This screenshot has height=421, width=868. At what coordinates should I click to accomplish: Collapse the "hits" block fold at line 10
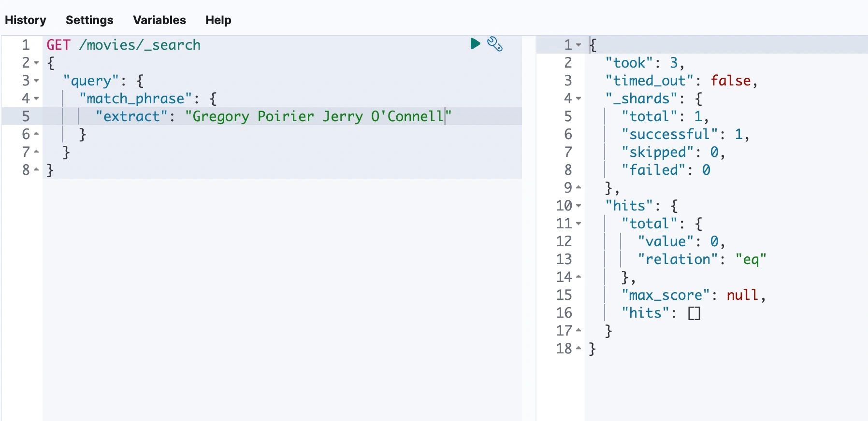[579, 206]
